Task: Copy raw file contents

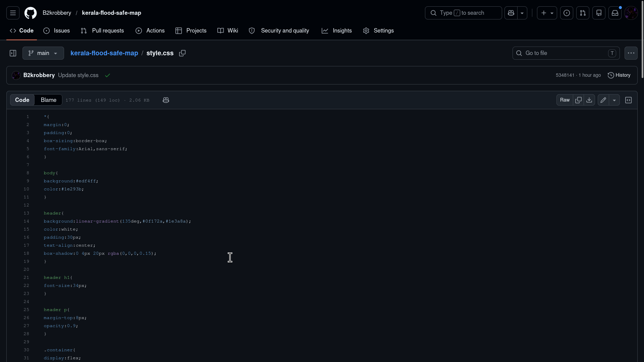Action: 578,100
